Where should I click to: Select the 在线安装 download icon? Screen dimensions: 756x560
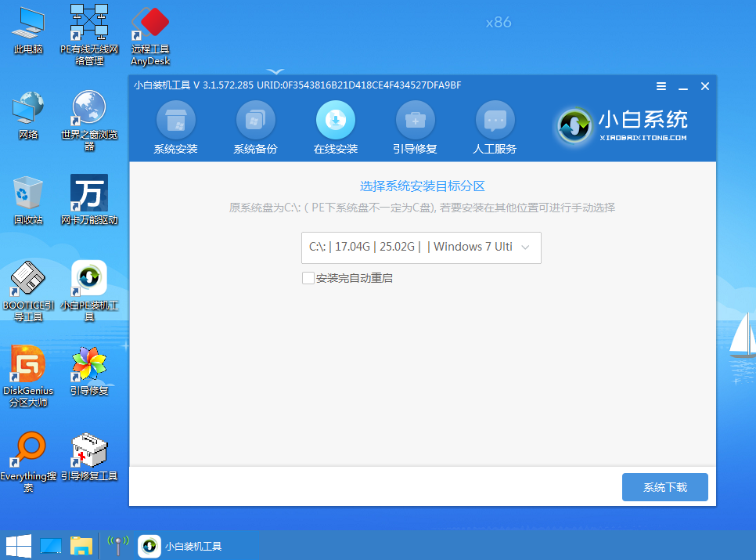click(x=336, y=120)
